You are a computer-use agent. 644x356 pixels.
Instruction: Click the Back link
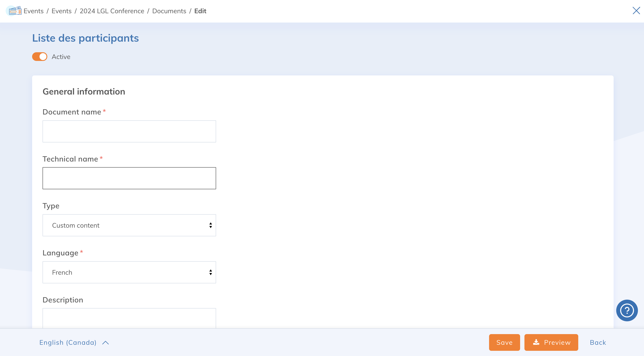(x=598, y=342)
